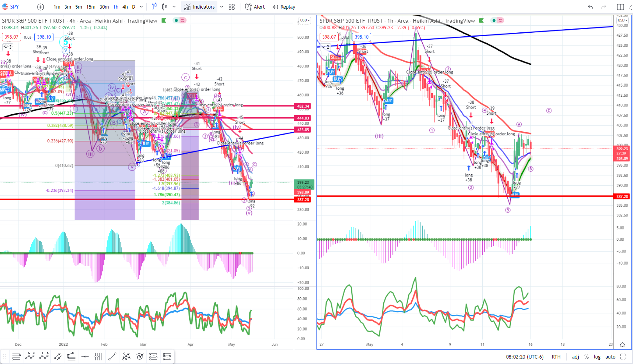Select the Elliott 12345 wave tool
Image resolution: width=633 pixels, height=364 pixels.
(x=44, y=356)
